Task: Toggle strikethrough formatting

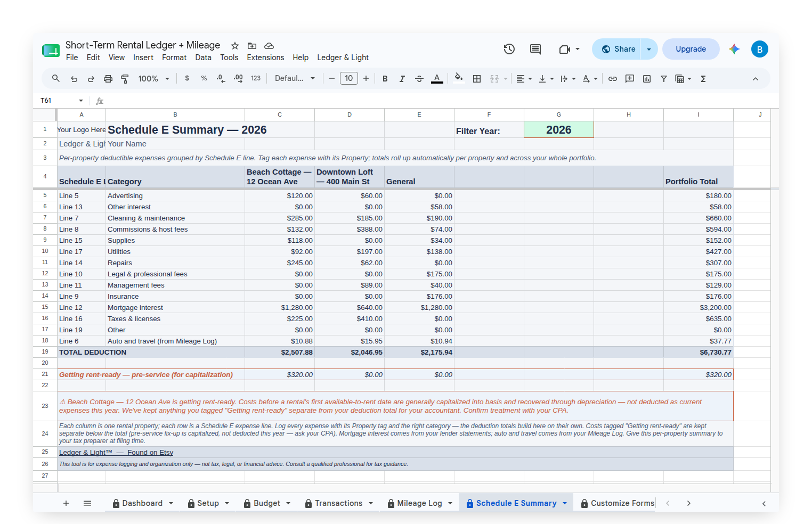Action: [x=419, y=78]
